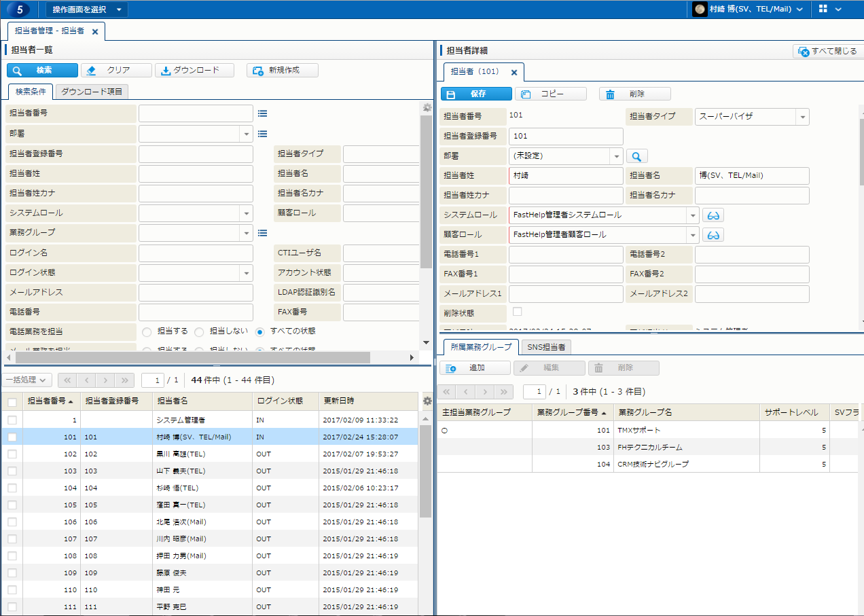Click the magnifier button beside 部署 in details
This screenshot has width=864, height=616.
pyautogui.click(x=637, y=156)
